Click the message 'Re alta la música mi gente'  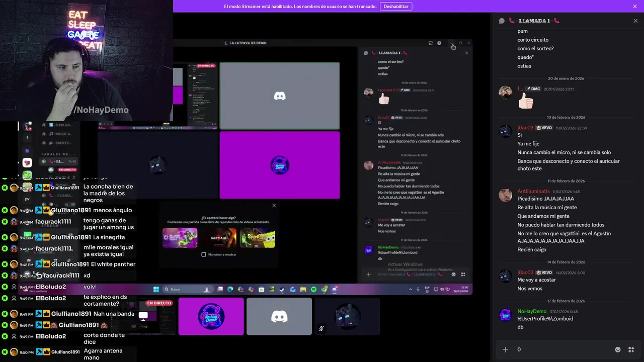pyautogui.click(x=547, y=208)
